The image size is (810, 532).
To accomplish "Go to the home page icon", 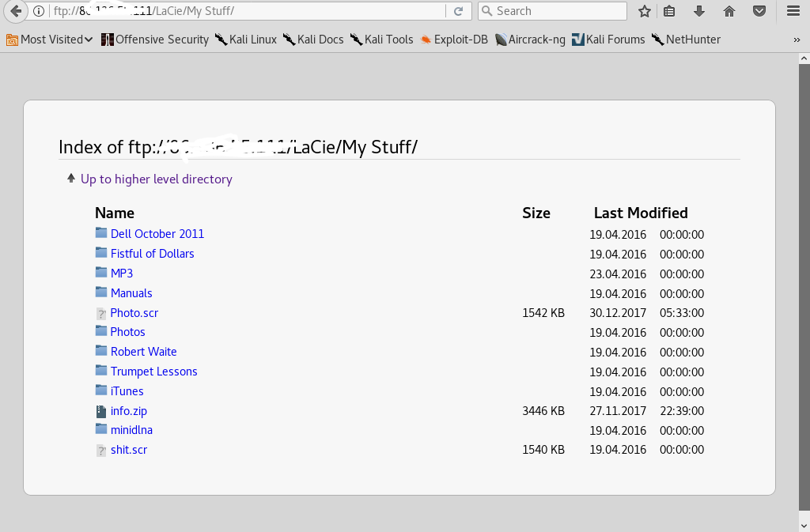I will pos(729,11).
